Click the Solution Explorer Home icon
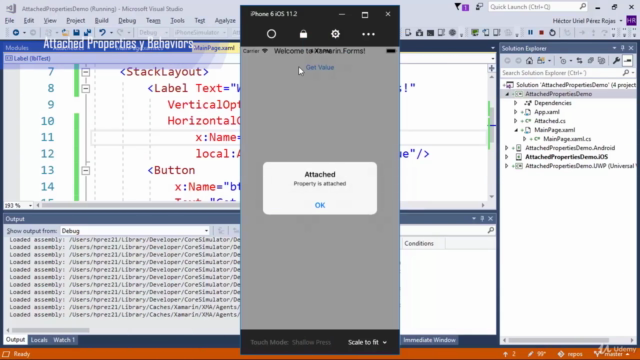 pyautogui.click(x=529, y=61)
